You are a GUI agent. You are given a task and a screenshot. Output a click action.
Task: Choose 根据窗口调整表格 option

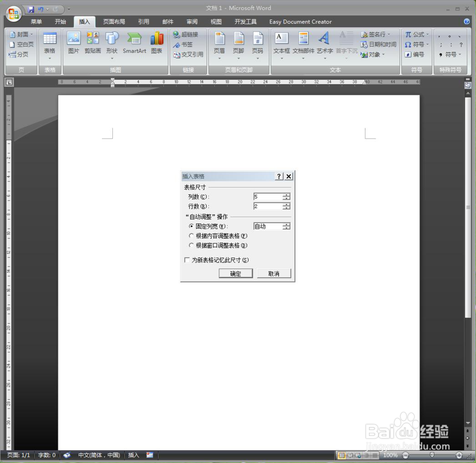[x=191, y=245]
